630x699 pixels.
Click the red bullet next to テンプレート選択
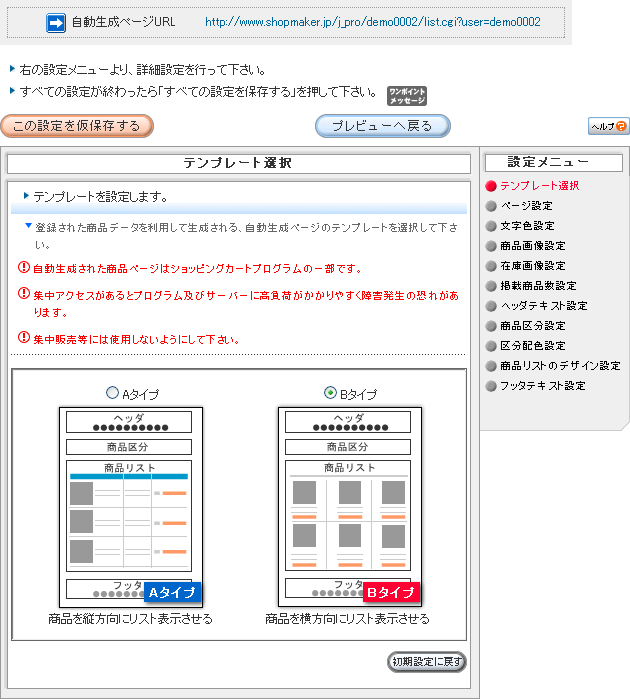(491, 186)
